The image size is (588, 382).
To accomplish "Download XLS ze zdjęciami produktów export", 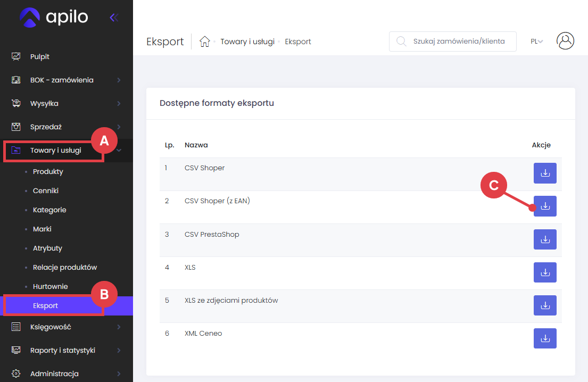I will click(545, 305).
